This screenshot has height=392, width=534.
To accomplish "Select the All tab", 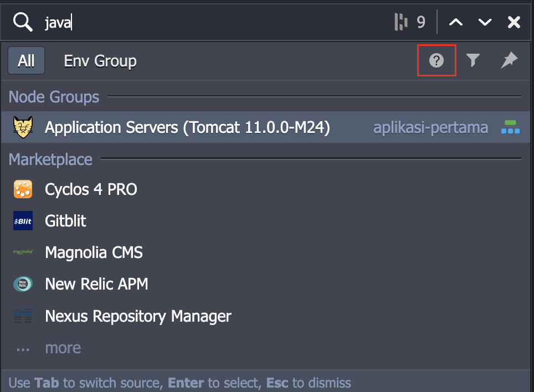I will (x=26, y=61).
